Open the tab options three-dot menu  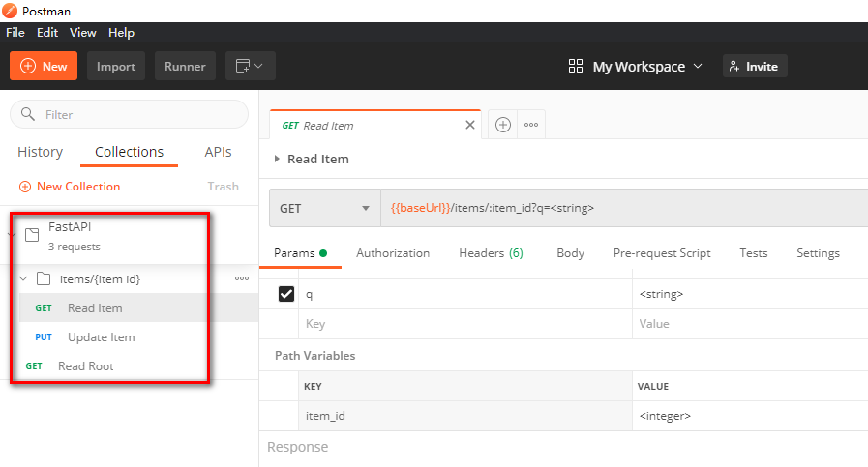[530, 125]
